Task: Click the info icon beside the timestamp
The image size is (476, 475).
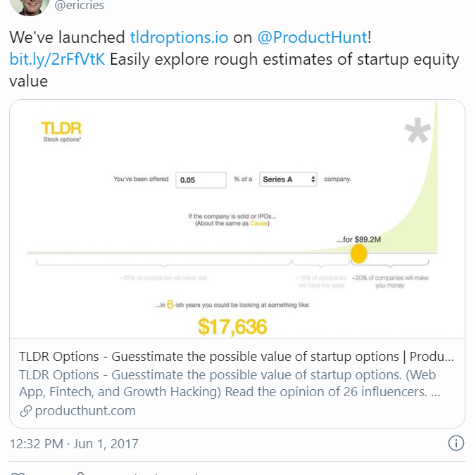Action: [x=456, y=443]
